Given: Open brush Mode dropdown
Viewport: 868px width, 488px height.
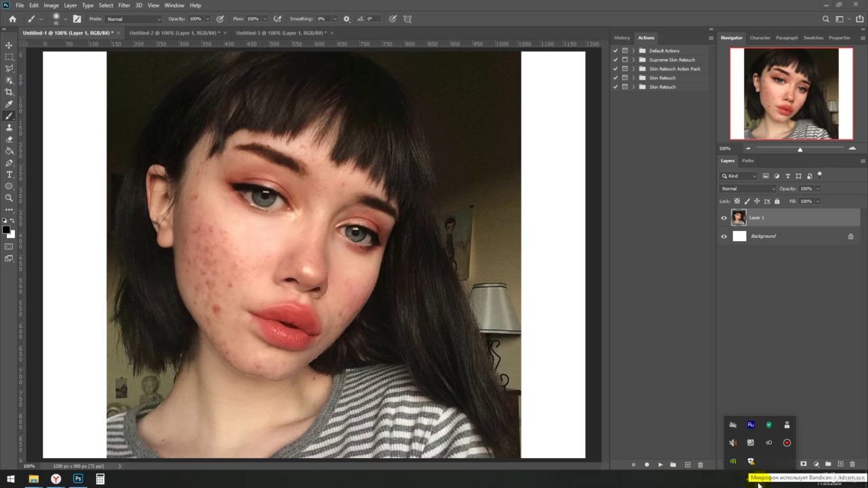Looking at the screenshot, I should tap(134, 19).
